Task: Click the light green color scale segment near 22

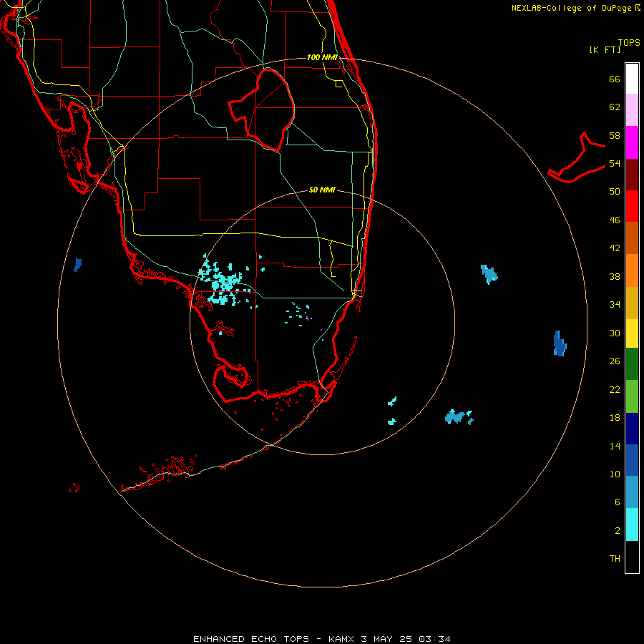Action: (x=632, y=396)
